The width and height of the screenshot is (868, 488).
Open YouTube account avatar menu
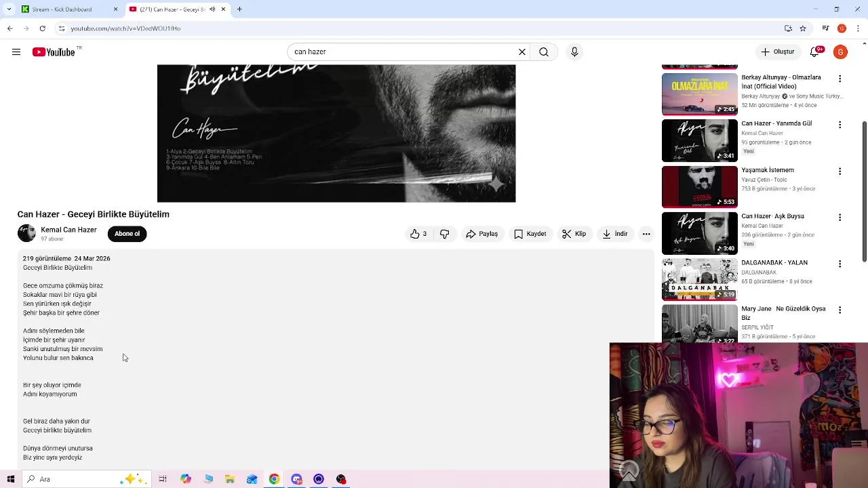coord(840,52)
